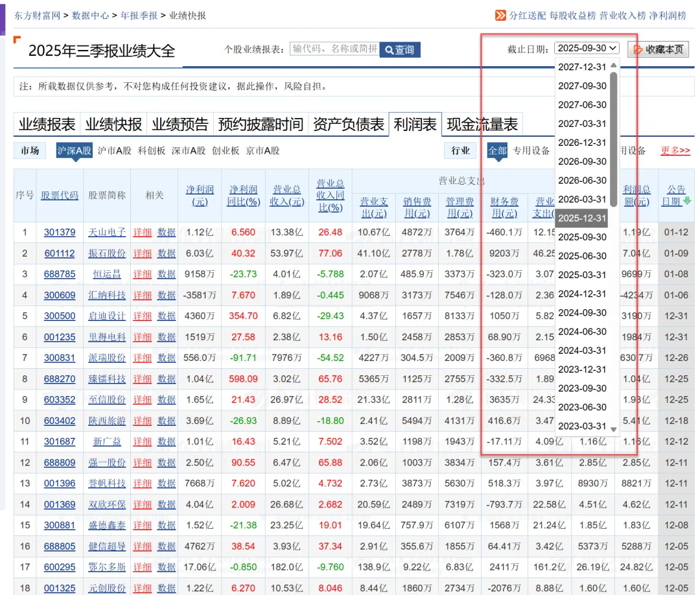This screenshot has width=700, height=595.
Task: Select 全部 industry filter
Action: (x=497, y=150)
